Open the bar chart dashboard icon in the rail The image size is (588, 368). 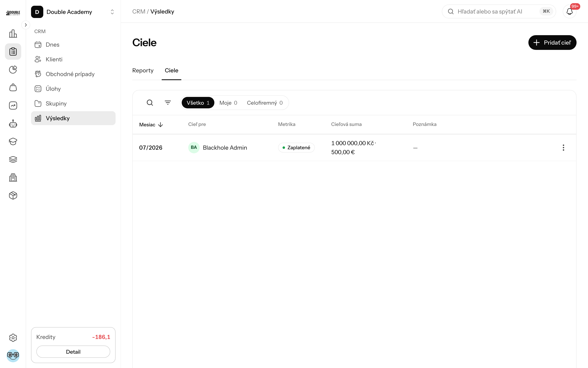(13, 34)
